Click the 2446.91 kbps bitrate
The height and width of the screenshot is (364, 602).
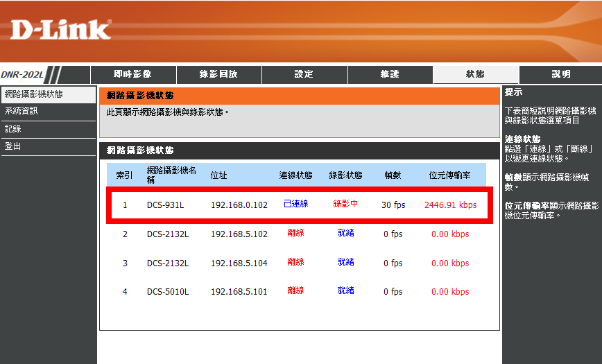pyautogui.click(x=450, y=205)
